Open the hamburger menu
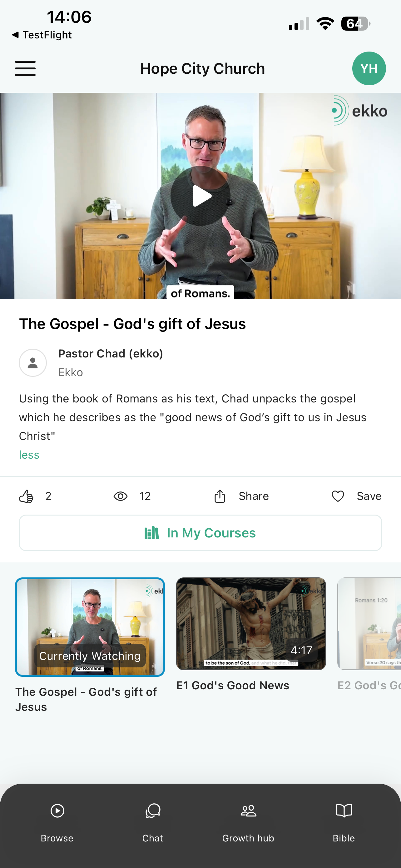The height and width of the screenshot is (868, 401). tap(25, 68)
